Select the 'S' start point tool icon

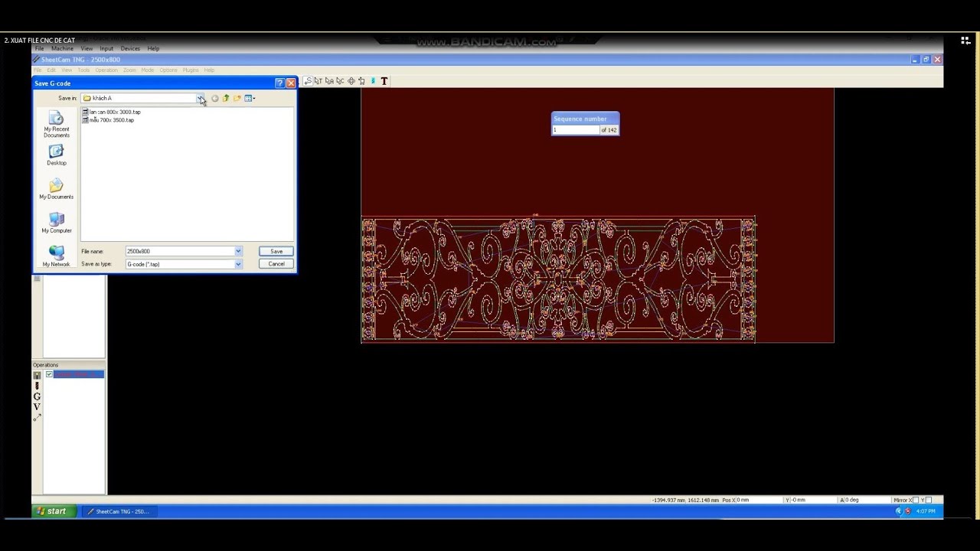(308, 81)
